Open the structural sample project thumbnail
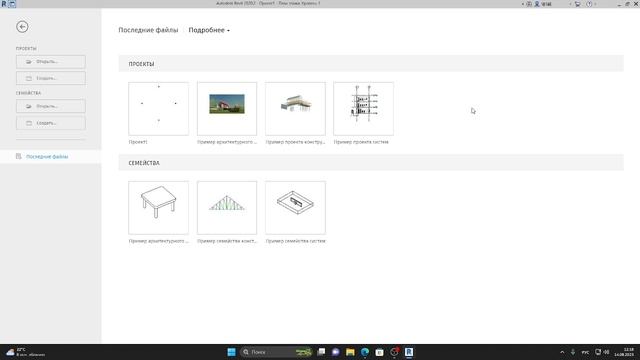The image size is (640, 360). point(296,109)
